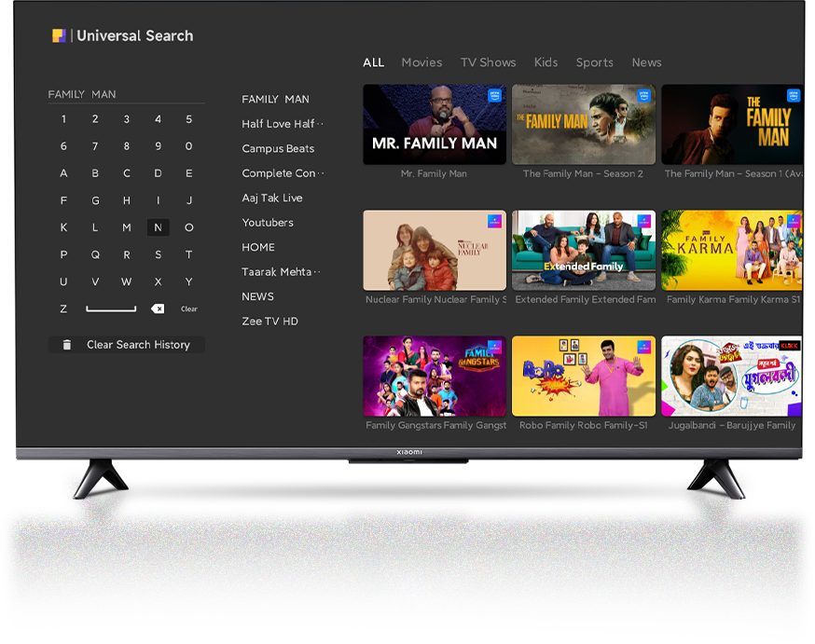Click the trash icon in Clear Search History
This screenshot has width=815, height=644.
(66, 345)
